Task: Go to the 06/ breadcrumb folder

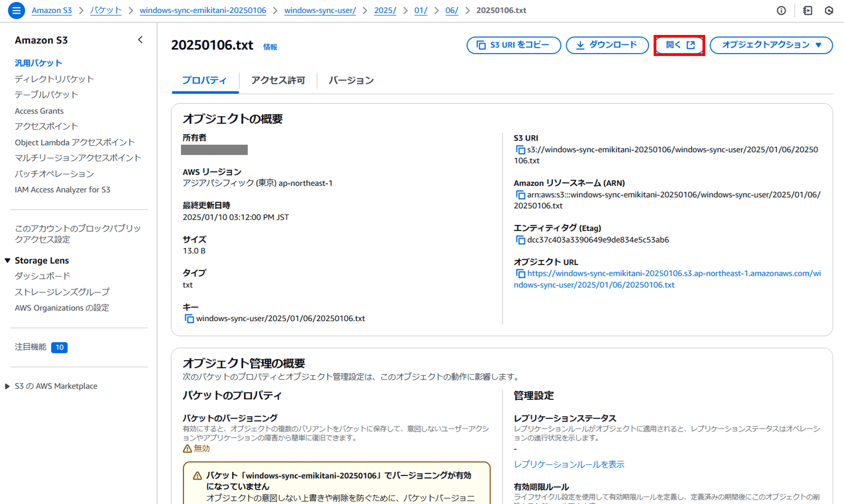Action: pyautogui.click(x=452, y=10)
